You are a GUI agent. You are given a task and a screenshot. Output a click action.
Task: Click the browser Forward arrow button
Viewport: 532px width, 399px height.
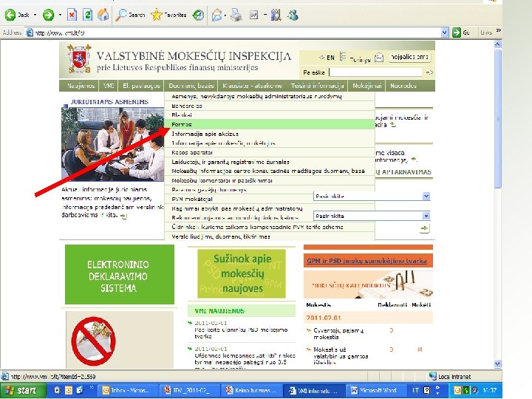(x=48, y=15)
